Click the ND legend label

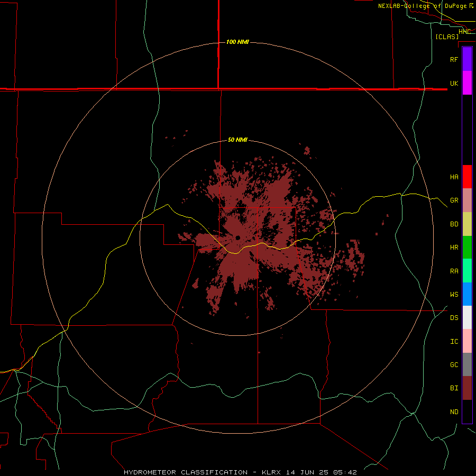click(454, 411)
